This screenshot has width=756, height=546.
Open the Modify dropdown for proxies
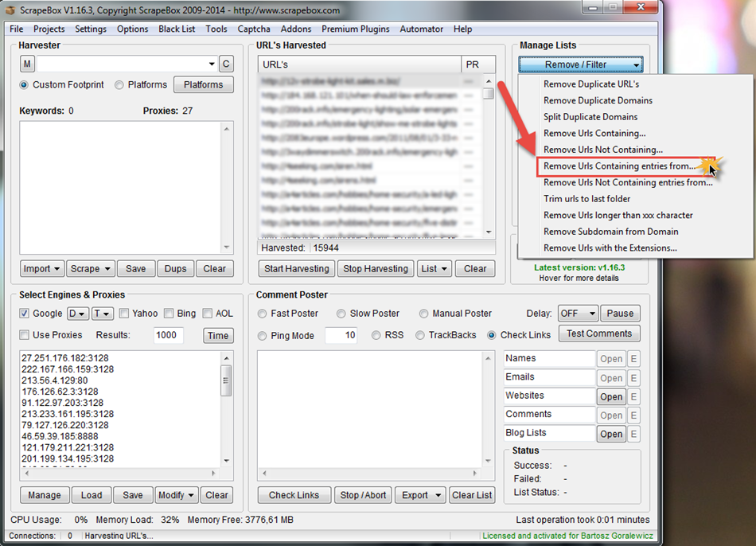(176, 495)
